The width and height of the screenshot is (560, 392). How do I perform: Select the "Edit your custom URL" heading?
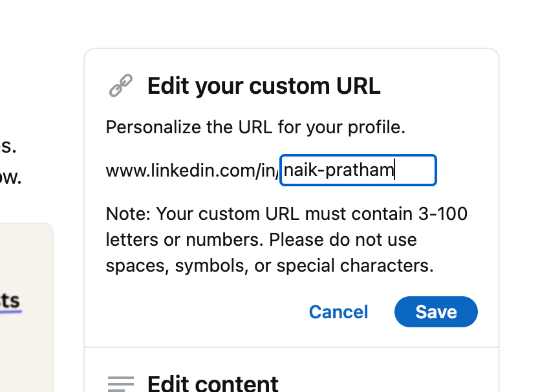pyautogui.click(x=264, y=86)
